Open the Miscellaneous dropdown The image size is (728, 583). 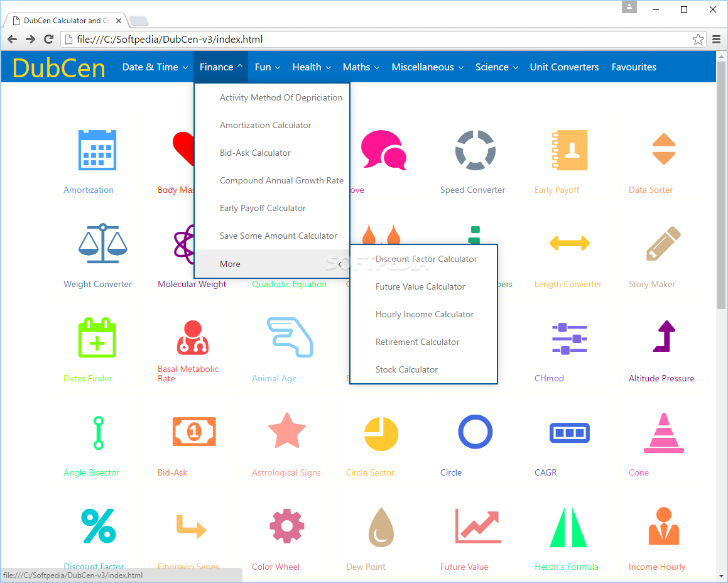pyautogui.click(x=428, y=67)
